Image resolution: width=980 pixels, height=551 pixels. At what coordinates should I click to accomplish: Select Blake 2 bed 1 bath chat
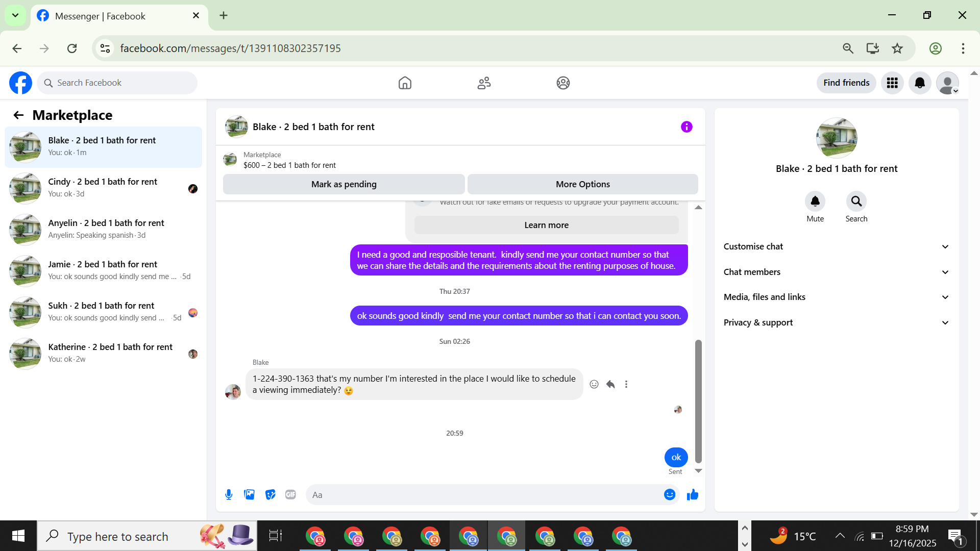(x=104, y=147)
